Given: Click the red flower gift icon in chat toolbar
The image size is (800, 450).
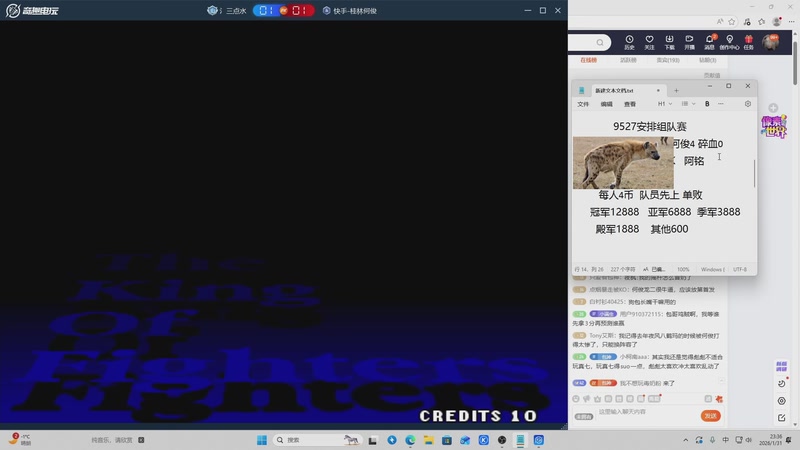Looking at the screenshot, I should click(719, 399).
